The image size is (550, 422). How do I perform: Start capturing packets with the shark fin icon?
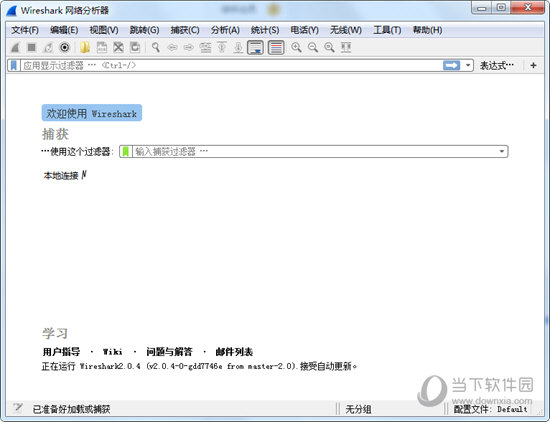[x=15, y=47]
